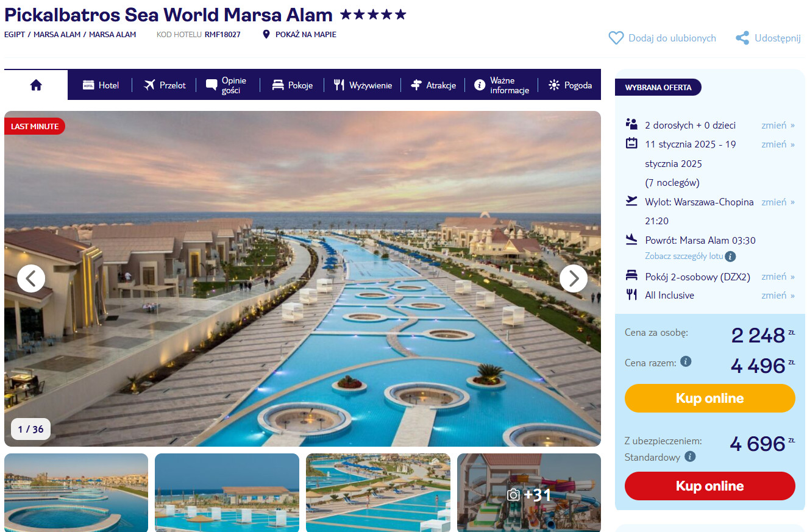Change the number of travelers via zmień
The height and width of the screenshot is (532, 807).
click(x=778, y=125)
